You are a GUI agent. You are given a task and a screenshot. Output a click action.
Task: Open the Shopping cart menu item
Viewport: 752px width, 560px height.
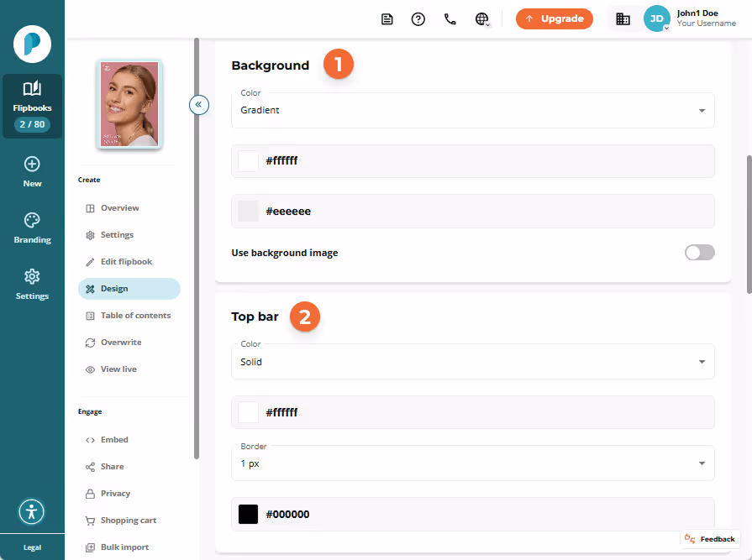pyautogui.click(x=129, y=521)
